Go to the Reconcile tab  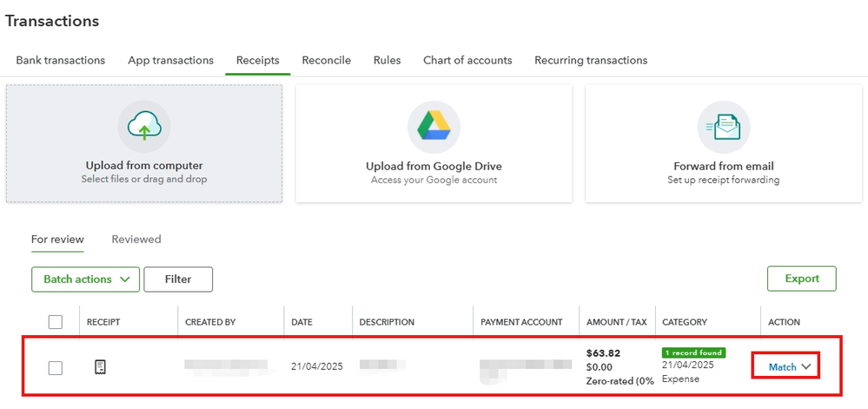327,60
